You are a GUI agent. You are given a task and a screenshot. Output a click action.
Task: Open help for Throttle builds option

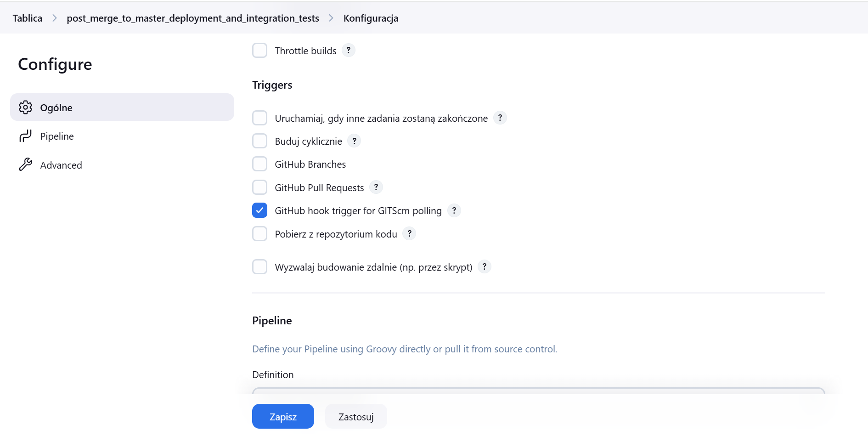pyautogui.click(x=349, y=50)
